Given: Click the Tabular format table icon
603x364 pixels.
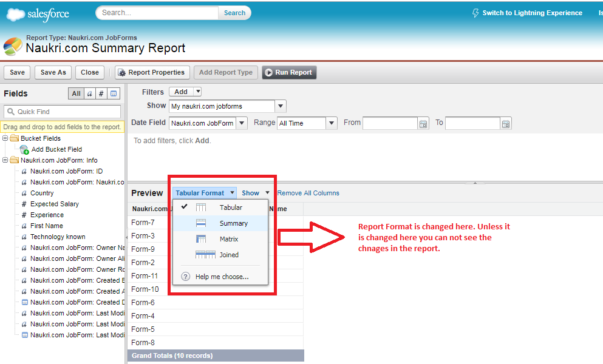Looking at the screenshot, I should [x=201, y=207].
